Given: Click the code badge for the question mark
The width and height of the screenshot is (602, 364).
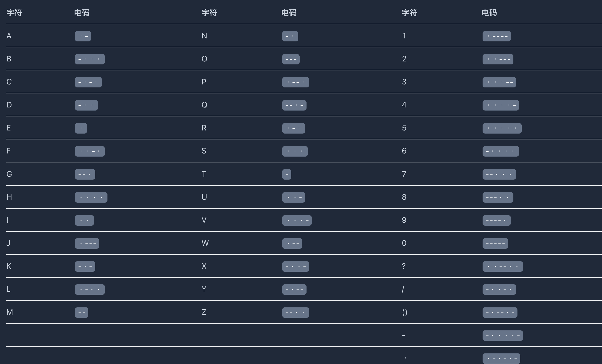Looking at the screenshot, I should pos(503,266).
